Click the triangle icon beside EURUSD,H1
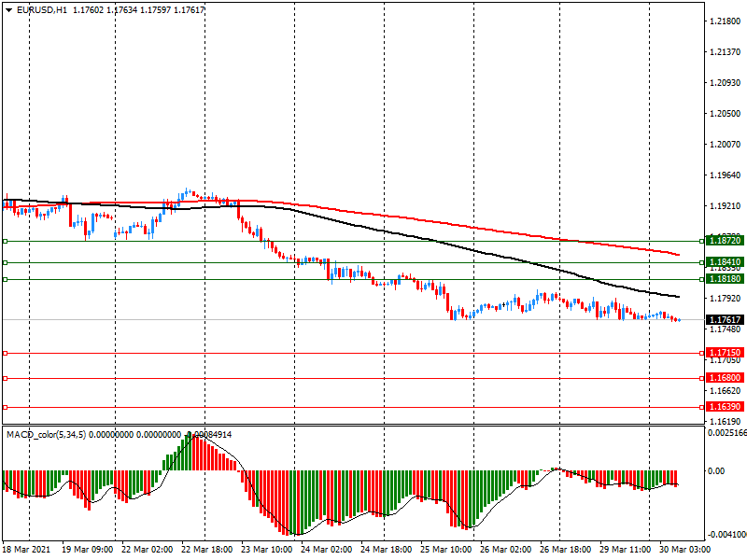The width and height of the screenshot is (747, 560). tap(7, 9)
